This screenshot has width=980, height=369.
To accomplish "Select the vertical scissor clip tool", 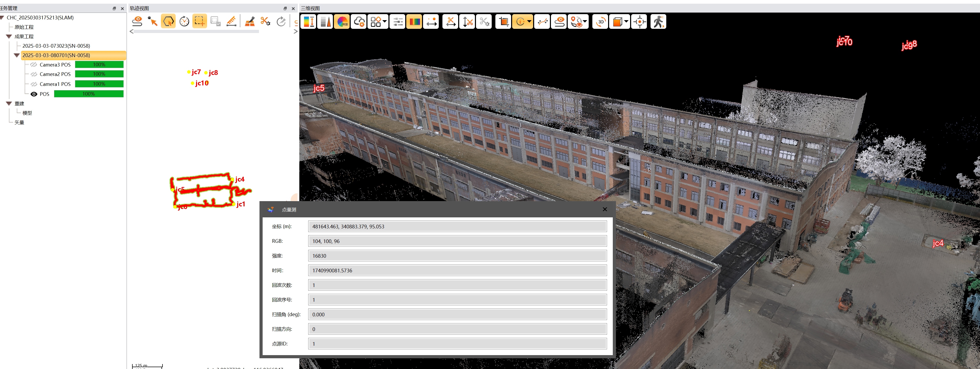I will point(467,22).
